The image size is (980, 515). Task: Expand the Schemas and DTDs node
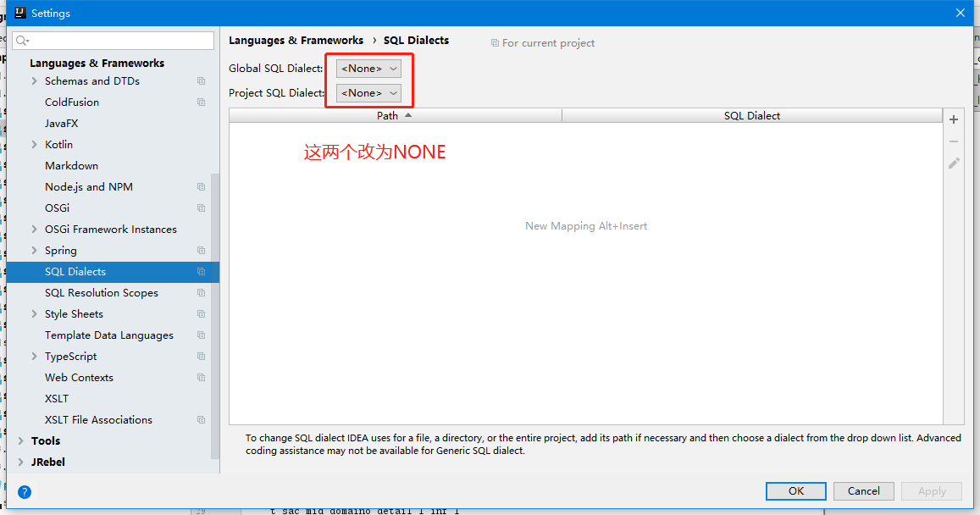tap(35, 81)
